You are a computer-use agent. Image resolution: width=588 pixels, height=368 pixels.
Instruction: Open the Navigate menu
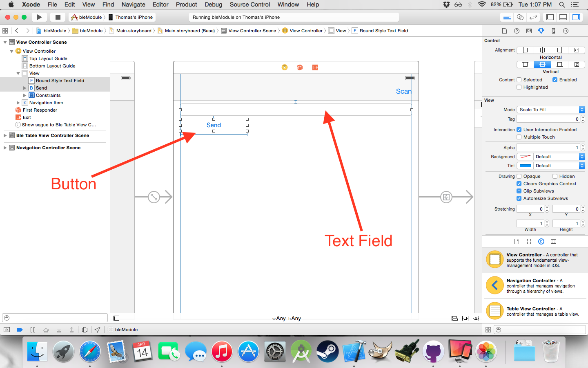pos(134,4)
